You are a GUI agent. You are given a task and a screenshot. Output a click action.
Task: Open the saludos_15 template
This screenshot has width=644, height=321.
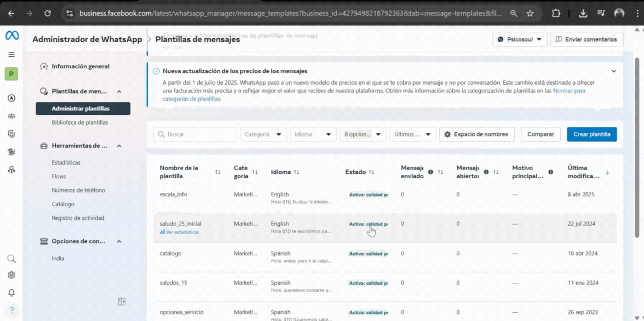point(174,283)
